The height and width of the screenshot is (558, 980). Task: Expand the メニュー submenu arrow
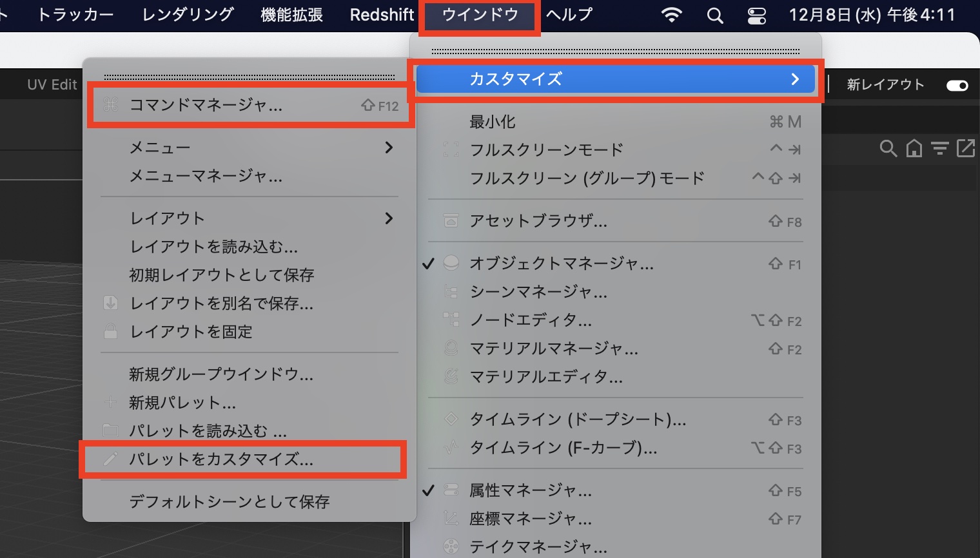pyautogui.click(x=389, y=148)
